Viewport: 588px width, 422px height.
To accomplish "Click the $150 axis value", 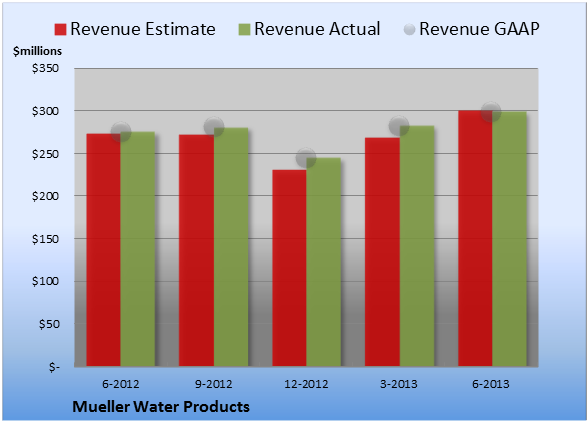I will click(x=45, y=239).
